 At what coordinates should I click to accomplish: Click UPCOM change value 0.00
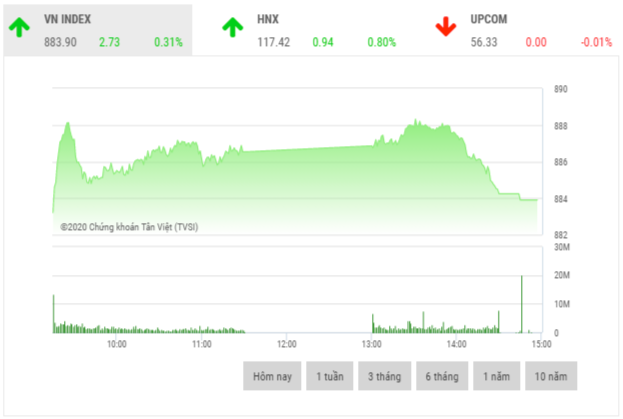point(536,42)
